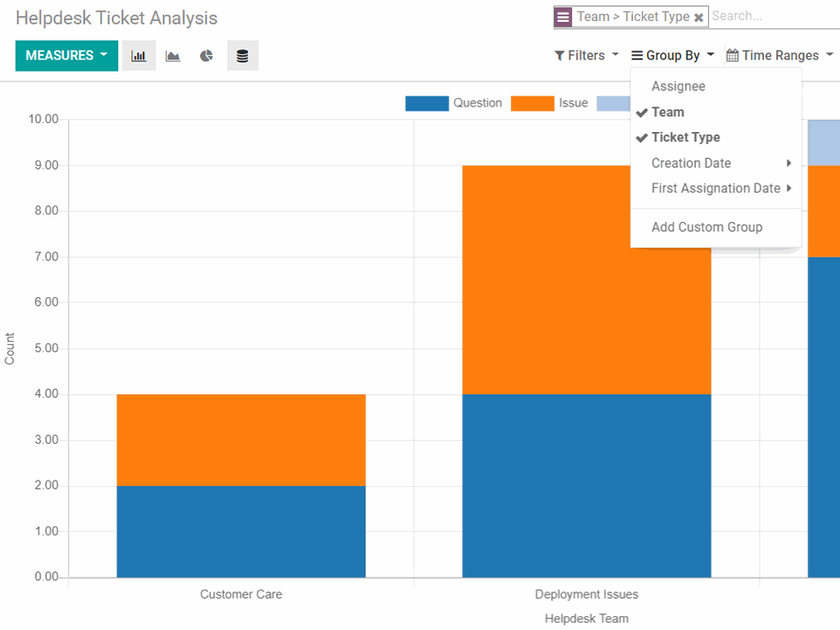Toggle the Issue series in the legend
The width and height of the screenshot is (840, 630).
coord(572,103)
